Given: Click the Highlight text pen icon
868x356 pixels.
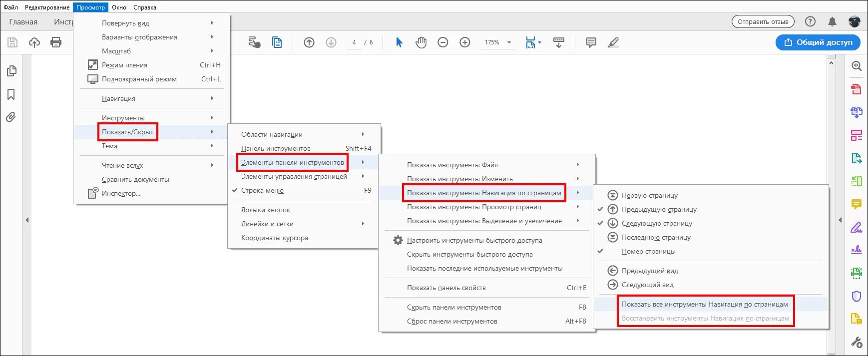Looking at the screenshot, I should (613, 42).
